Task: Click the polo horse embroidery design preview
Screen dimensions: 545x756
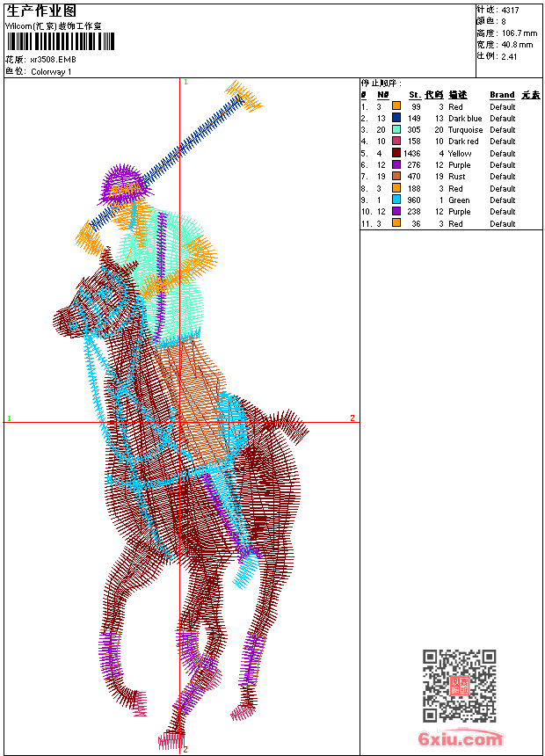Action: coord(182,415)
